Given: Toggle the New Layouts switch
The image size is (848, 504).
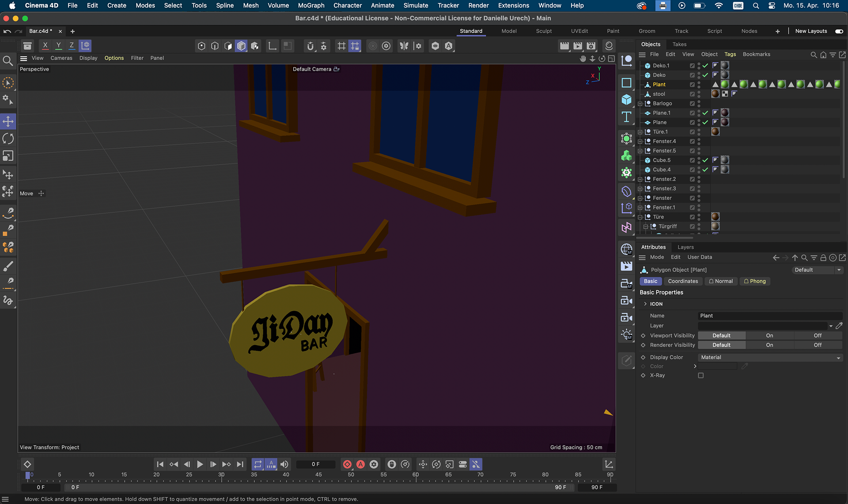Looking at the screenshot, I should pyautogui.click(x=839, y=31).
